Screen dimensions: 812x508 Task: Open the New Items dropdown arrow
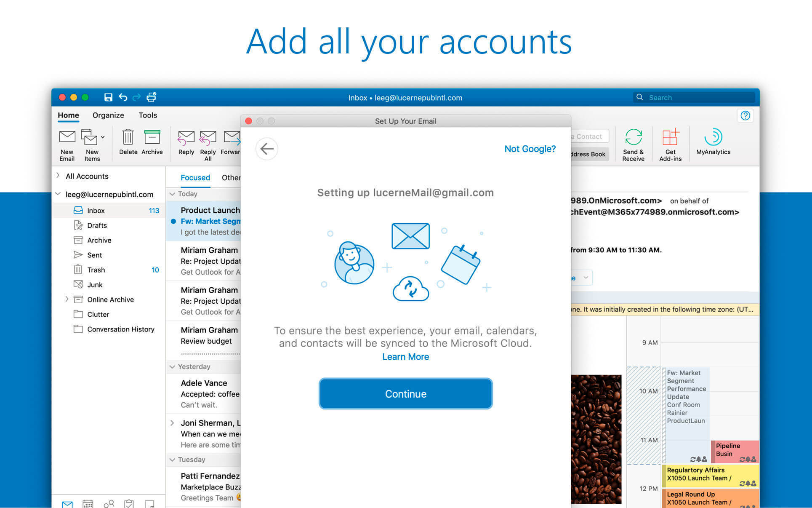click(103, 137)
